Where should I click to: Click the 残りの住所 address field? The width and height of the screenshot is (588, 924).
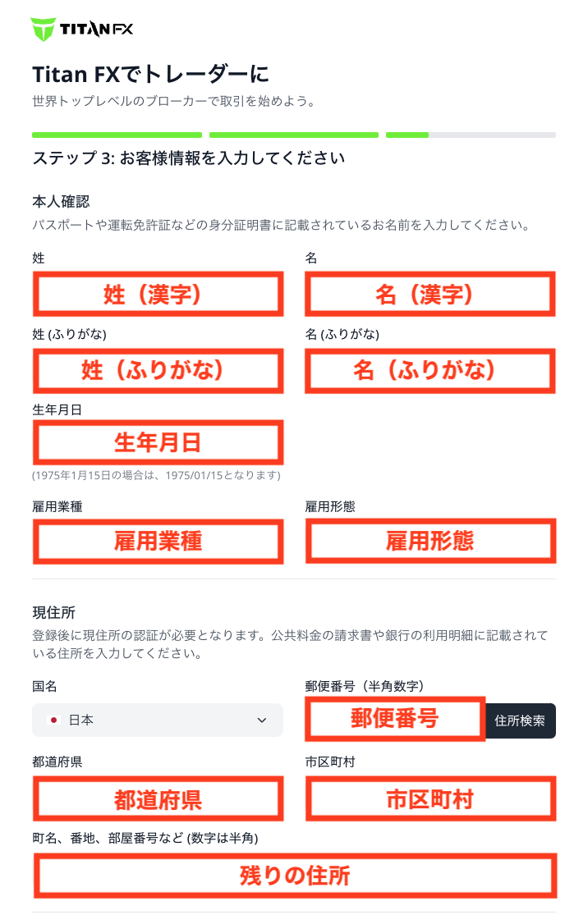pos(295,876)
